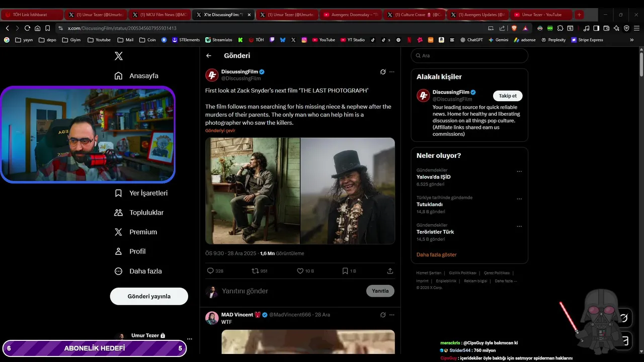644x362 pixels.
Task: Open the left photo of seated man
Action: click(253, 191)
